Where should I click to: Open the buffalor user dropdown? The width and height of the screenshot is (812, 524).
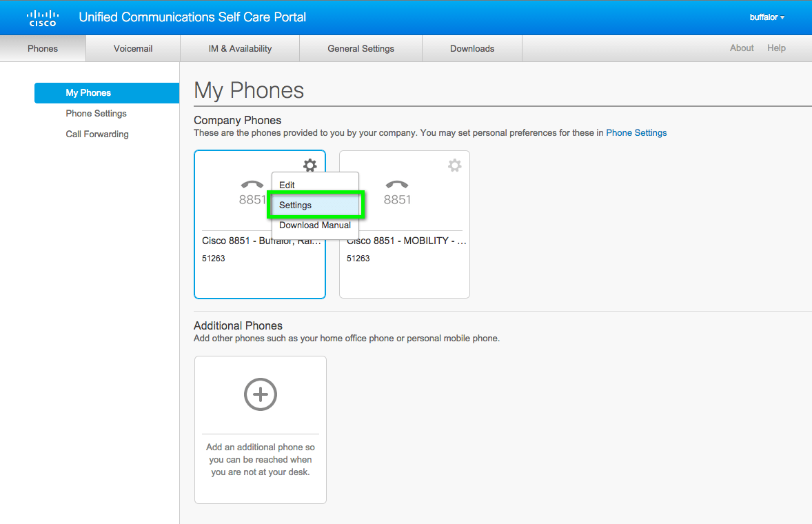coord(767,17)
